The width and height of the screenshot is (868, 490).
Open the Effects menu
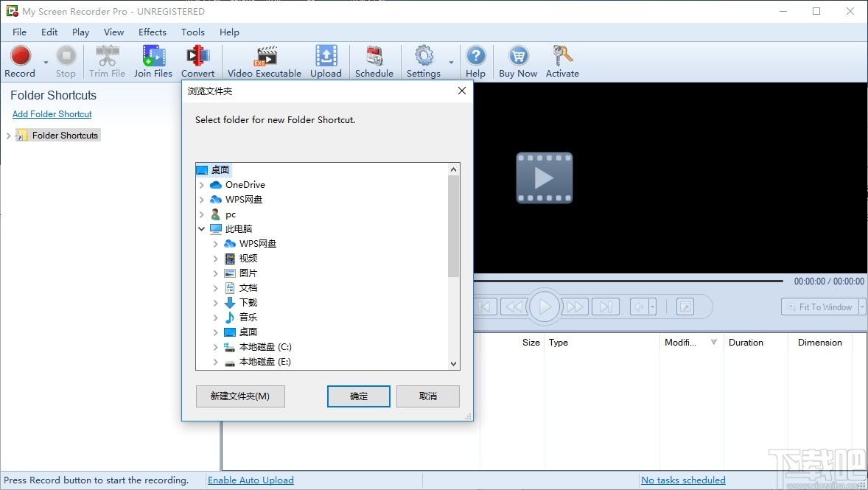coord(152,32)
